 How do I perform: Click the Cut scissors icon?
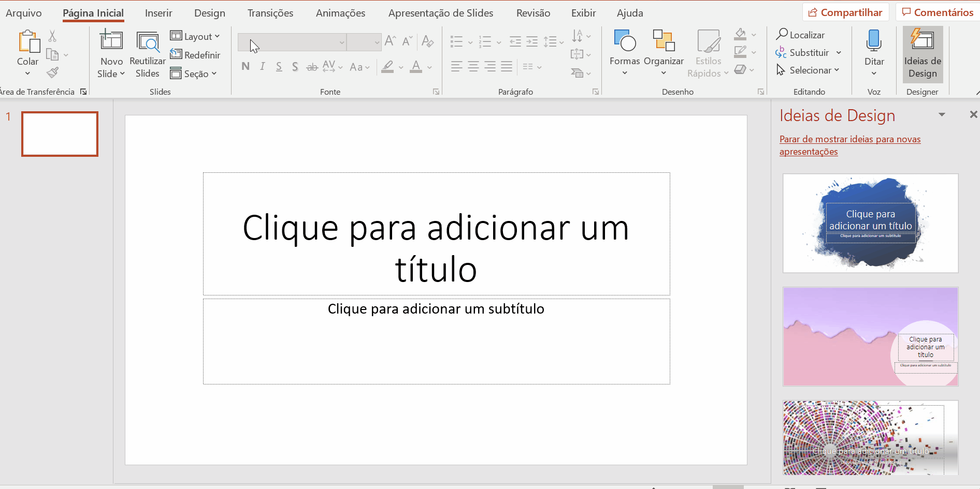pyautogui.click(x=52, y=36)
